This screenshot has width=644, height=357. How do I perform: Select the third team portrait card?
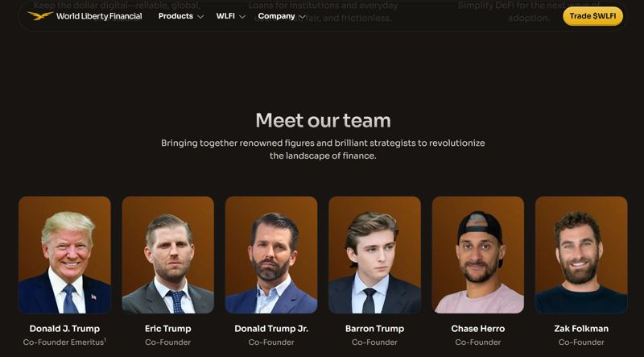click(271, 255)
